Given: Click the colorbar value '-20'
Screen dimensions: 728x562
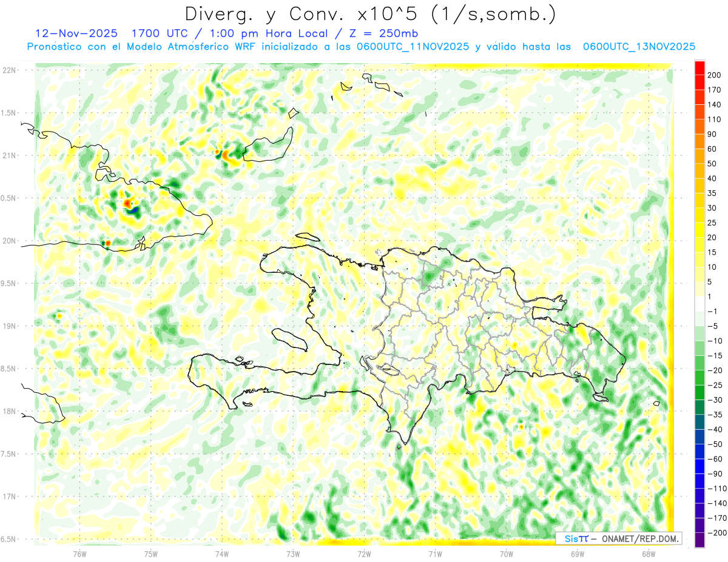Looking at the screenshot, I should coord(715,370).
